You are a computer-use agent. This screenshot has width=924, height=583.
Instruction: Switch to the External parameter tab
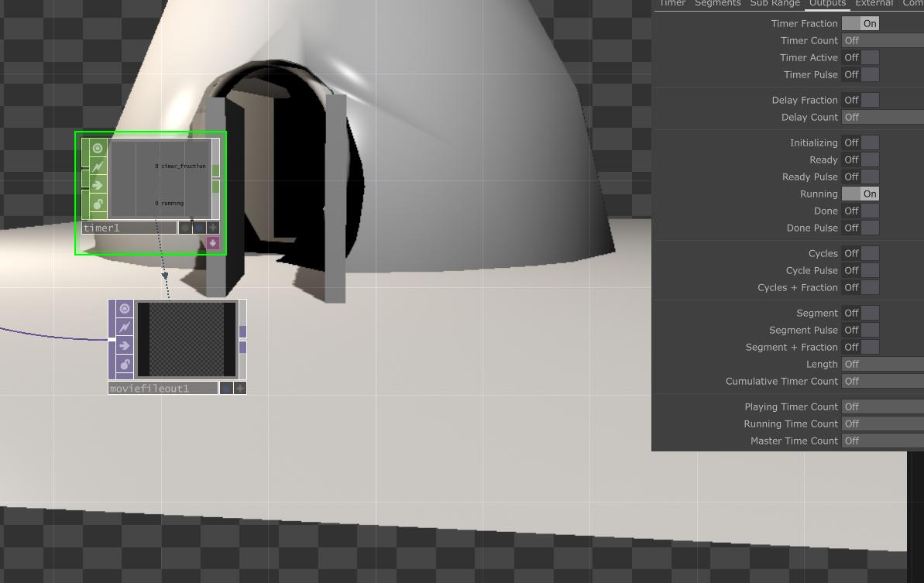click(x=874, y=4)
